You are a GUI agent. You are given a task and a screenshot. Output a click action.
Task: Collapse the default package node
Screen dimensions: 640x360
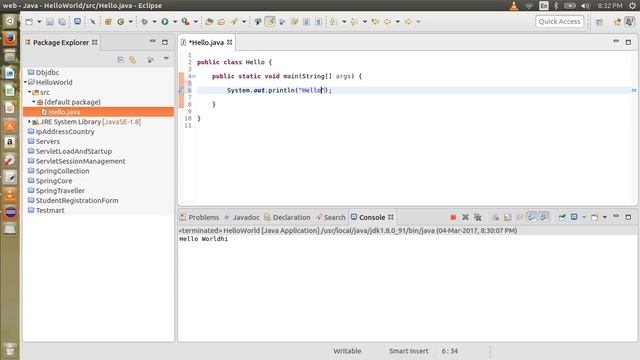34,102
